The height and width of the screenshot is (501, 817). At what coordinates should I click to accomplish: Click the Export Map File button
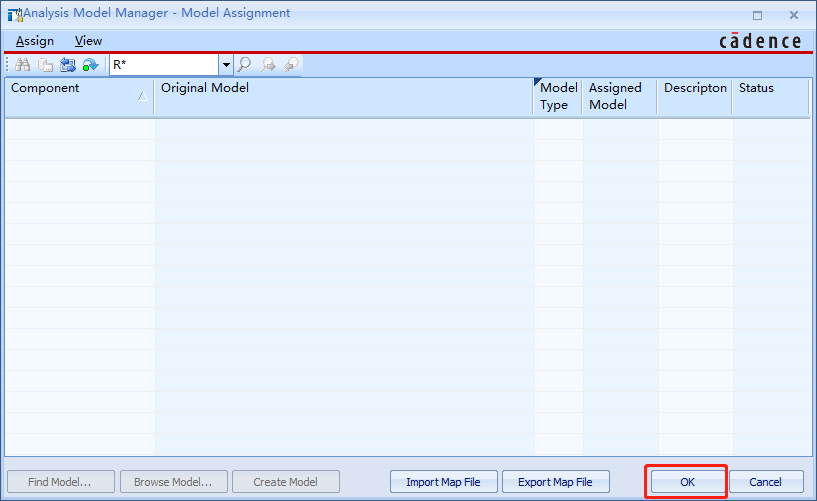555,482
